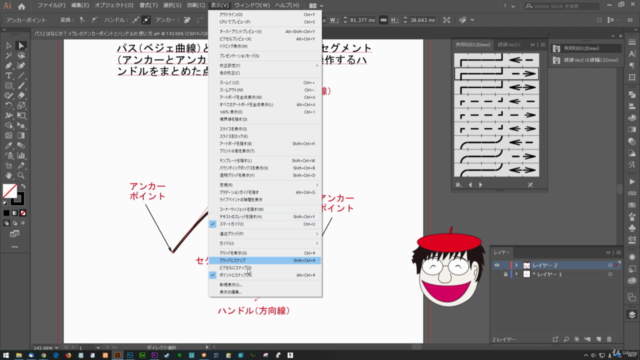Enable グリッドにスナップ in the menu
This screenshot has width=640, height=360.
pos(264,260)
